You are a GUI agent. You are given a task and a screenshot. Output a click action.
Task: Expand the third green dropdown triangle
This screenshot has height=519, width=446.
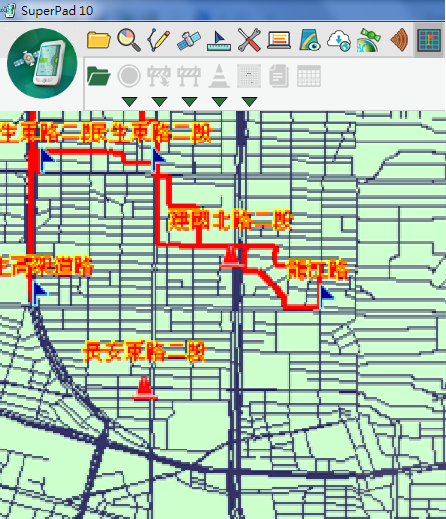(x=190, y=102)
